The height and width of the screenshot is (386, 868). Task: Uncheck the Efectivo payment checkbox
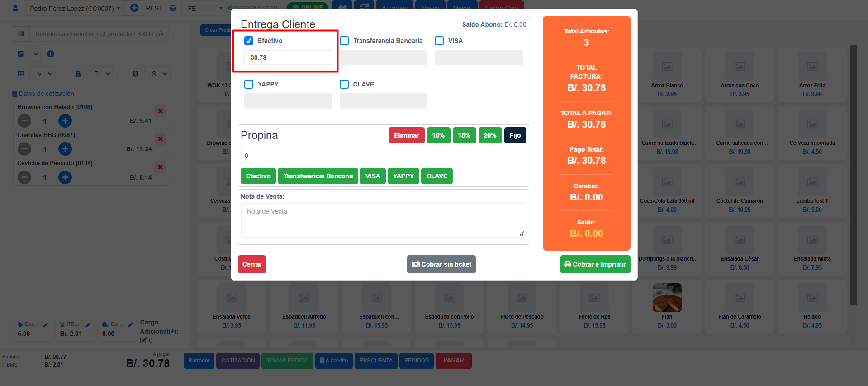(x=249, y=41)
